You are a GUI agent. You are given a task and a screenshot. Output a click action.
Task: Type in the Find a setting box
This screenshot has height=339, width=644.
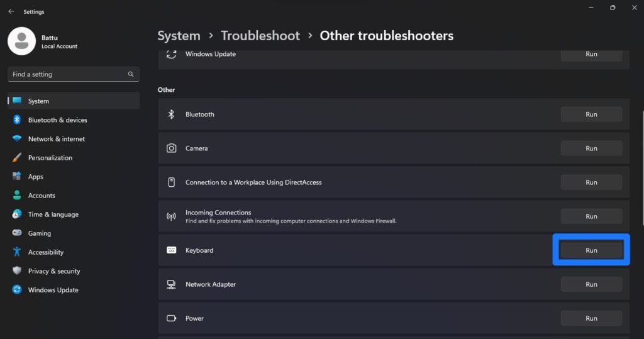[x=66, y=74]
